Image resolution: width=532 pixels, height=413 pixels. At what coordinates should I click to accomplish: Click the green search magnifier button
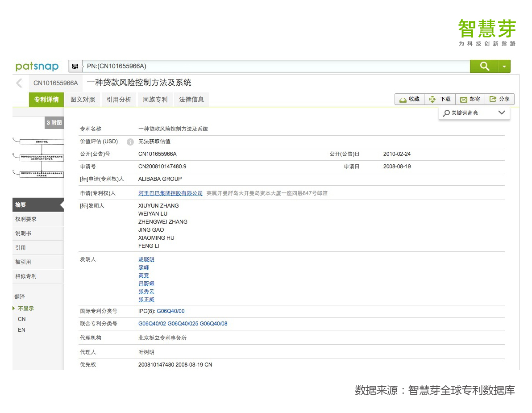pyautogui.click(x=484, y=66)
